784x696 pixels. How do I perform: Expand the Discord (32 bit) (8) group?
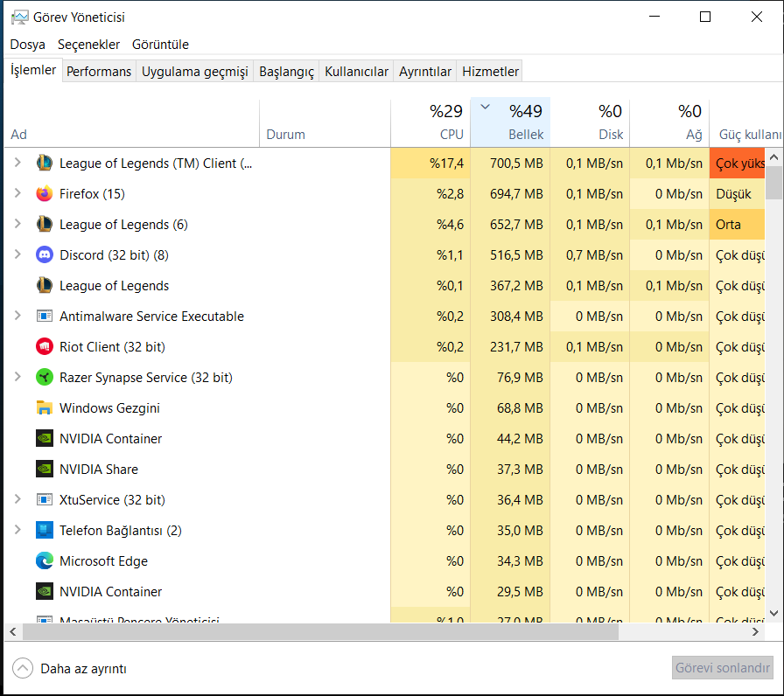click(x=17, y=254)
